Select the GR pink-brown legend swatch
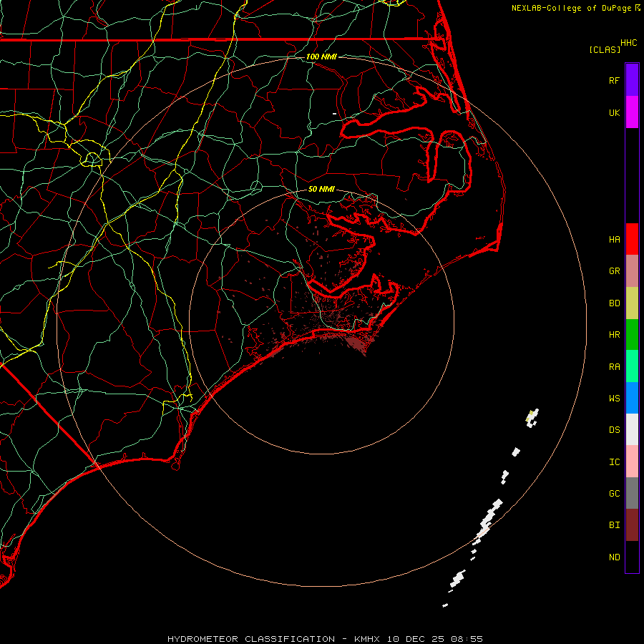The image size is (644, 644). coord(632,271)
